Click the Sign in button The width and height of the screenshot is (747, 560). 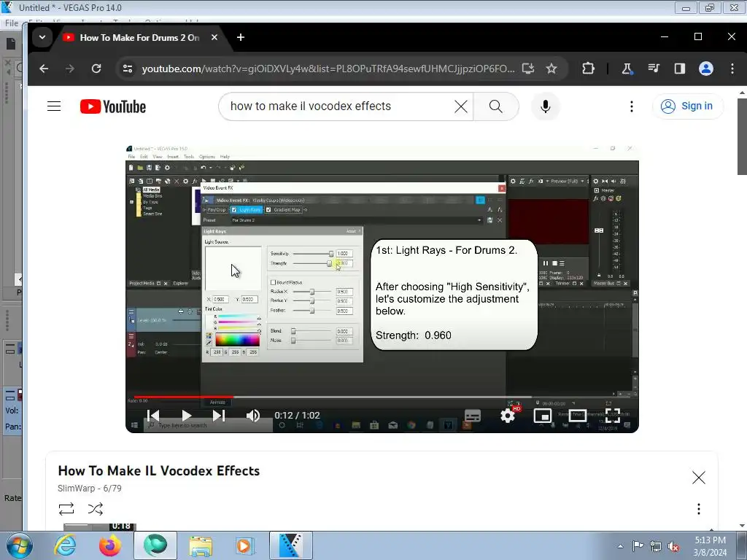click(687, 106)
